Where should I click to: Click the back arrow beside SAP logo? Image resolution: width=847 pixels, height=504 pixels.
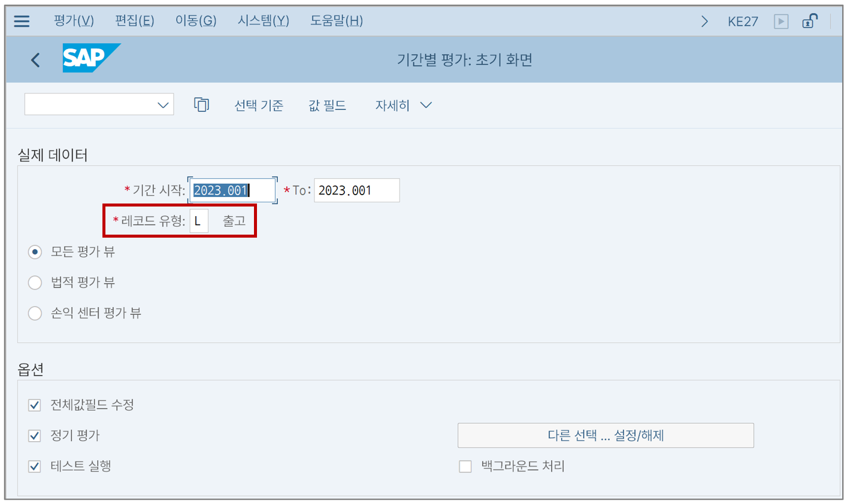tap(35, 59)
